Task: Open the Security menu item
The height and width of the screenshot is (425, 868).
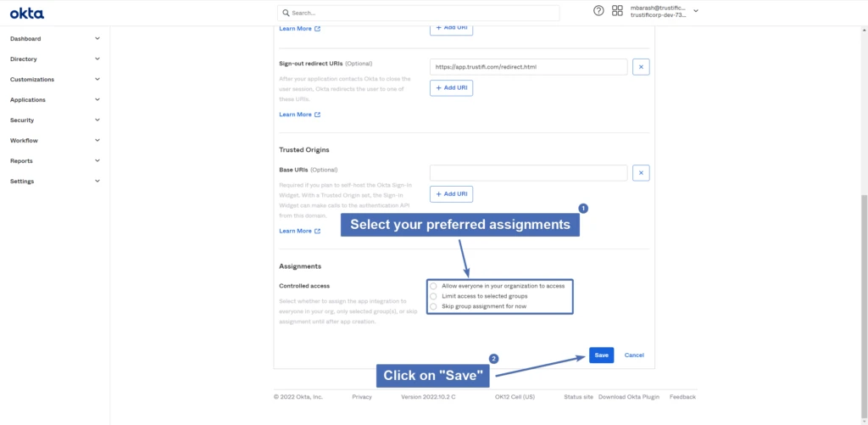Action: click(x=54, y=120)
